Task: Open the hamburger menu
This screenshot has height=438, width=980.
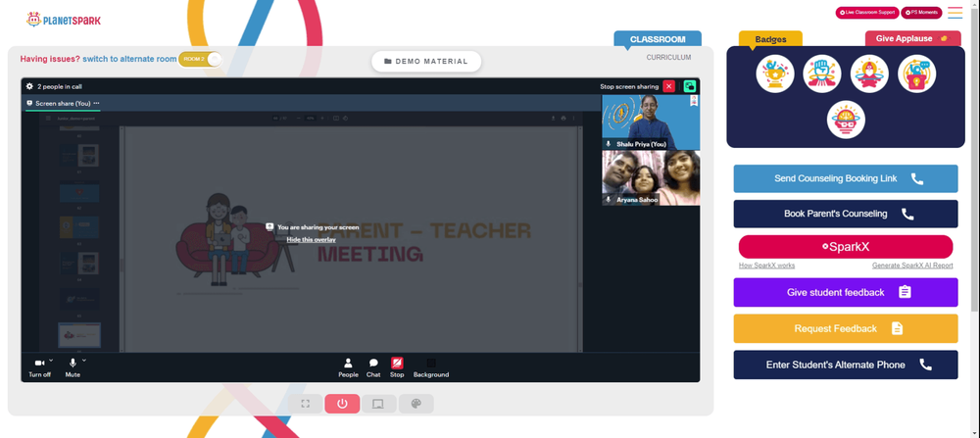Action: pyautogui.click(x=955, y=13)
